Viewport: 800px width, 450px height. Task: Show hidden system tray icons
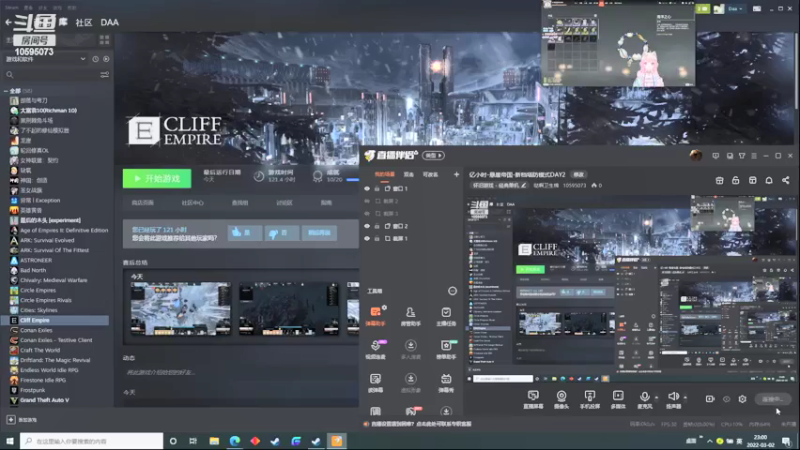click(709, 441)
